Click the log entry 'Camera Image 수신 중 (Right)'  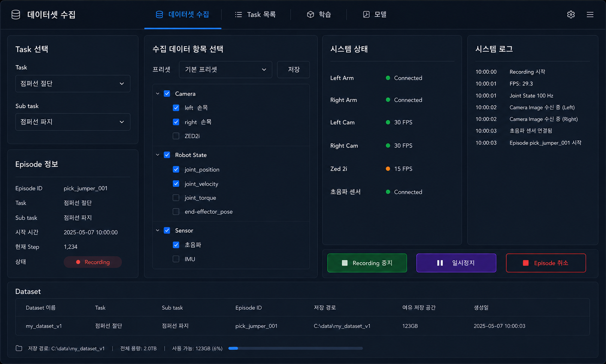pos(543,119)
